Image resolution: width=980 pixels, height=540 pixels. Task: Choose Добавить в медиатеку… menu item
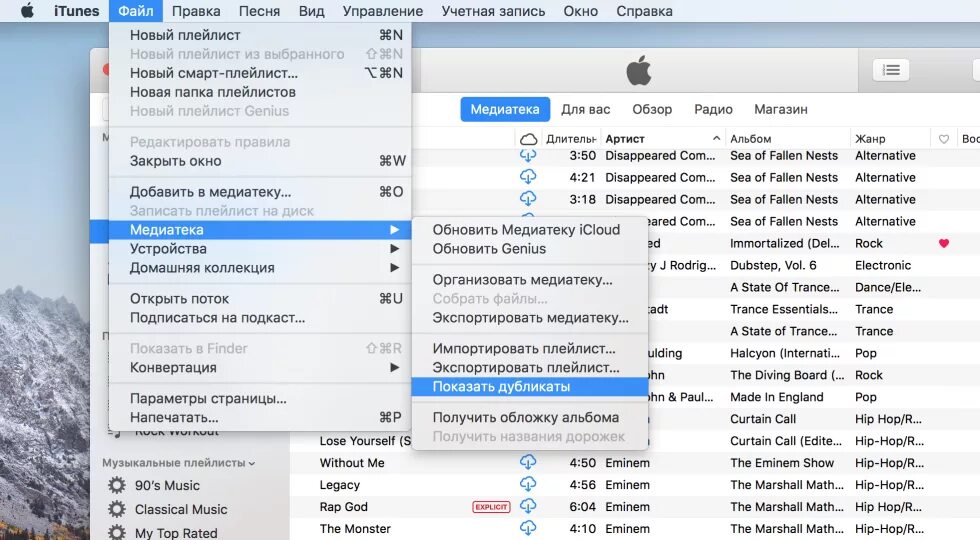tap(260, 191)
